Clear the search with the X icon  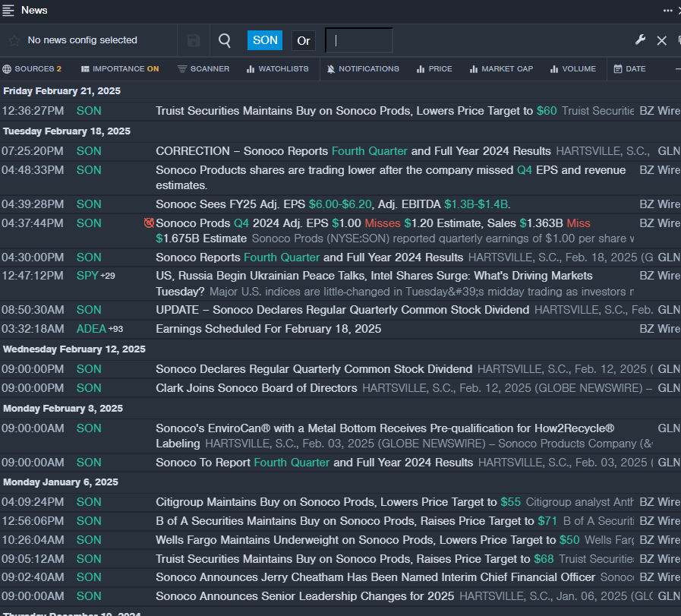pos(661,40)
